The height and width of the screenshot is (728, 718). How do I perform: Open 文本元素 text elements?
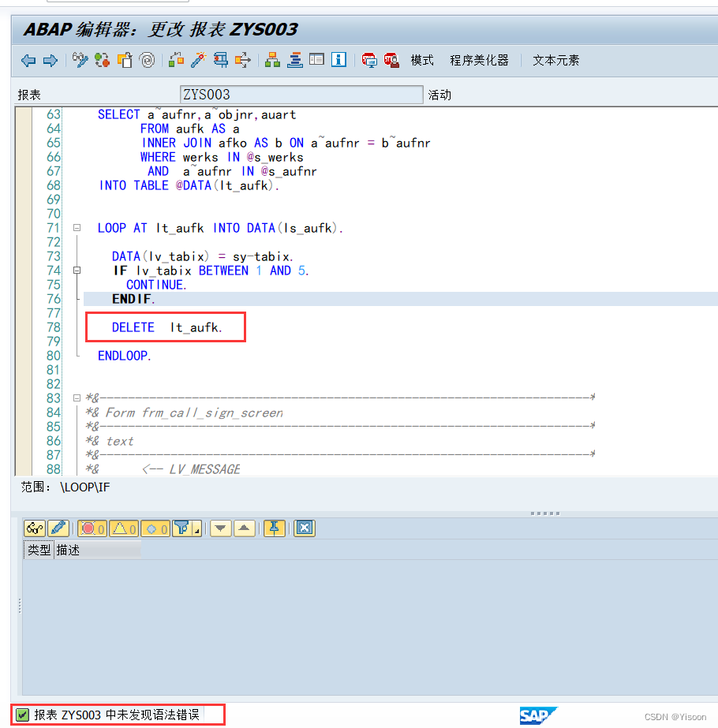(x=556, y=61)
